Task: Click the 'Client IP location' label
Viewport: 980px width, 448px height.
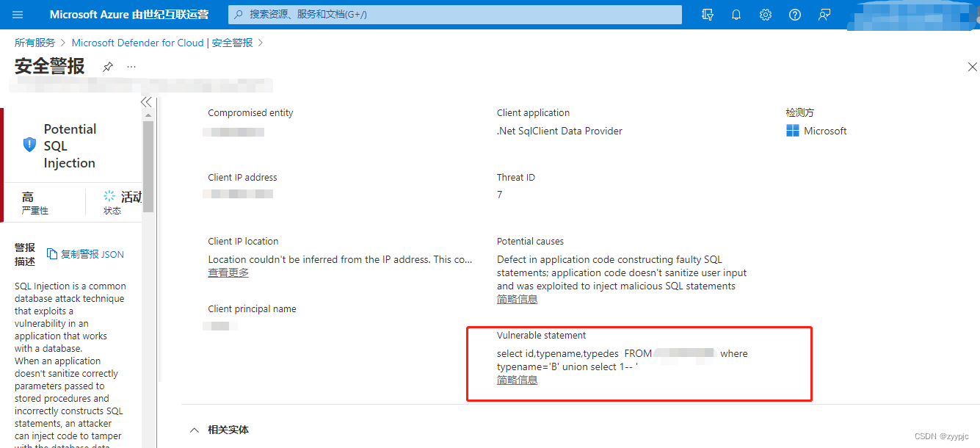Action: point(243,241)
